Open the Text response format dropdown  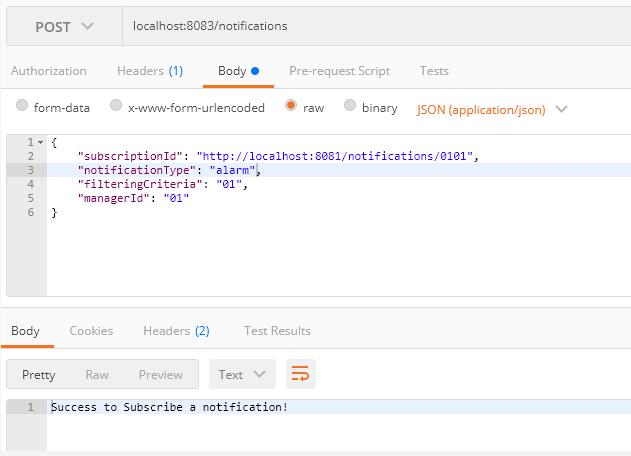pos(241,374)
